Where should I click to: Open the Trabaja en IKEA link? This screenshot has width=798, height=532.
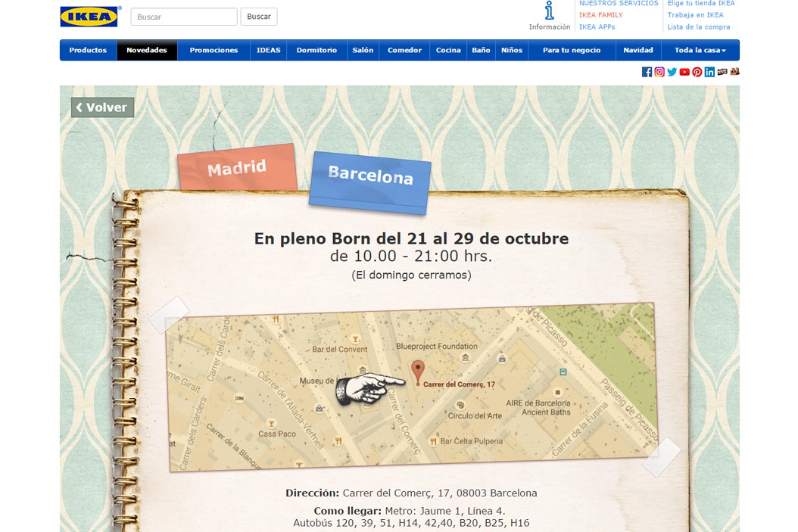pyautogui.click(x=696, y=15)
